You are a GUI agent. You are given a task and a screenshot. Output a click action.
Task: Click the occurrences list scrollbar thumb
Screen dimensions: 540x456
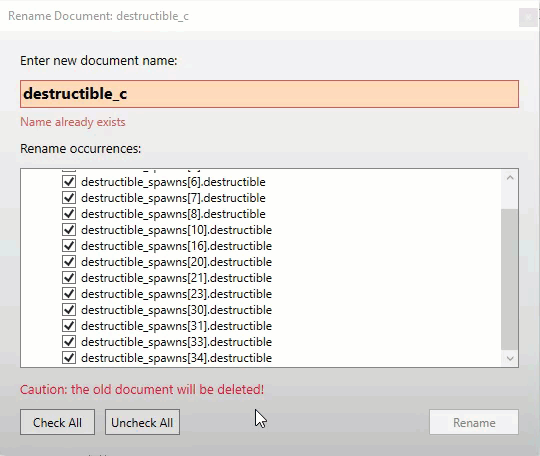[x=510, y=279]
